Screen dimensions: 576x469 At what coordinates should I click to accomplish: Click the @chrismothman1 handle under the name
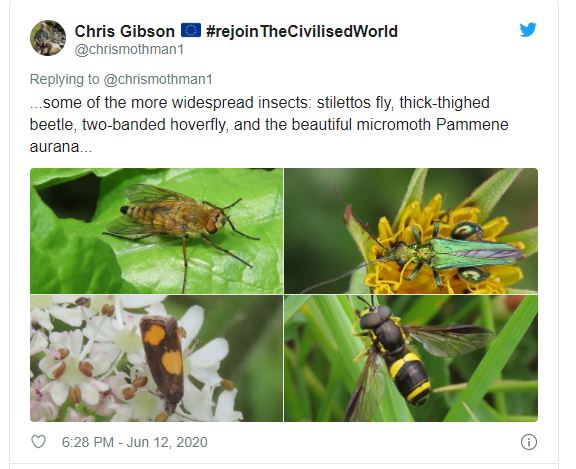pyautogui.click(x=129, y=50)
